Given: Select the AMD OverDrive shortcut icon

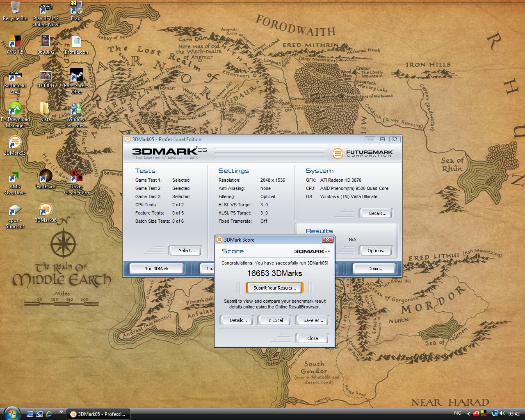Looking at the screenshot, I should [x=15, y=183].
